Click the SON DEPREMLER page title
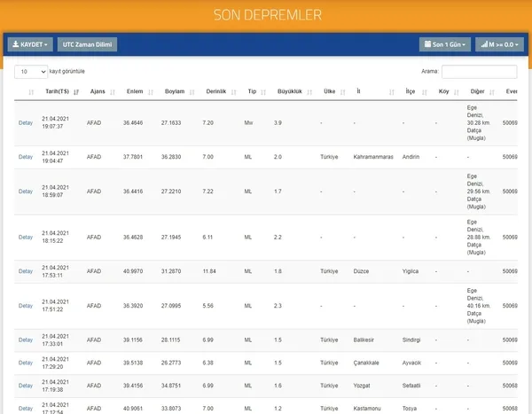The image size is (532, 414). pos(268,15)
